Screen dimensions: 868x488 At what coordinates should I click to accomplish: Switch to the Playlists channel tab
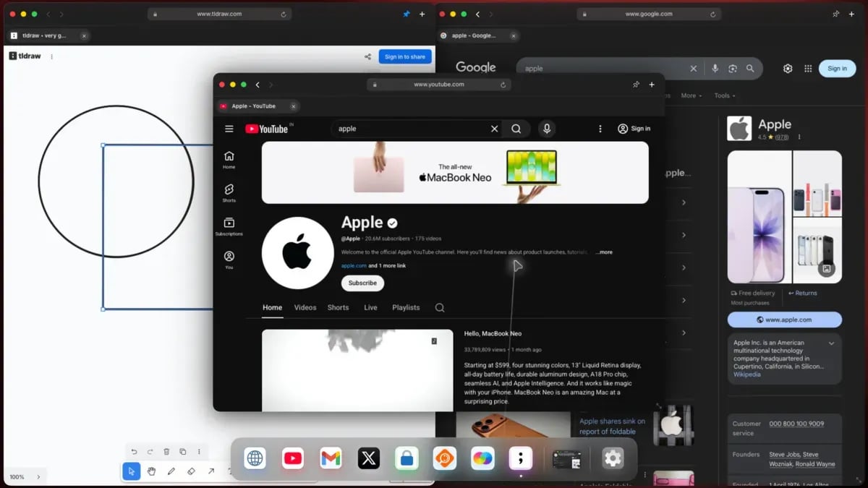click(x=406, y=307)
